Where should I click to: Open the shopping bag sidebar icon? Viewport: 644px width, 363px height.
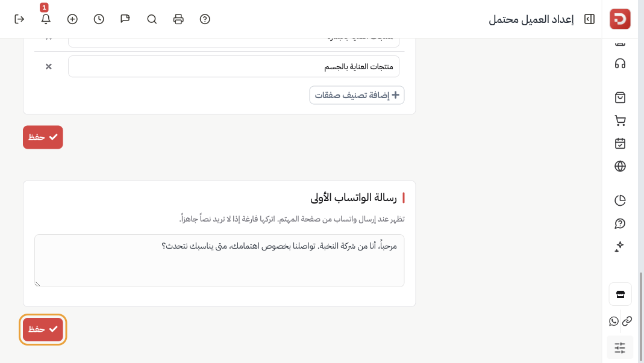(x=620, y=98)
